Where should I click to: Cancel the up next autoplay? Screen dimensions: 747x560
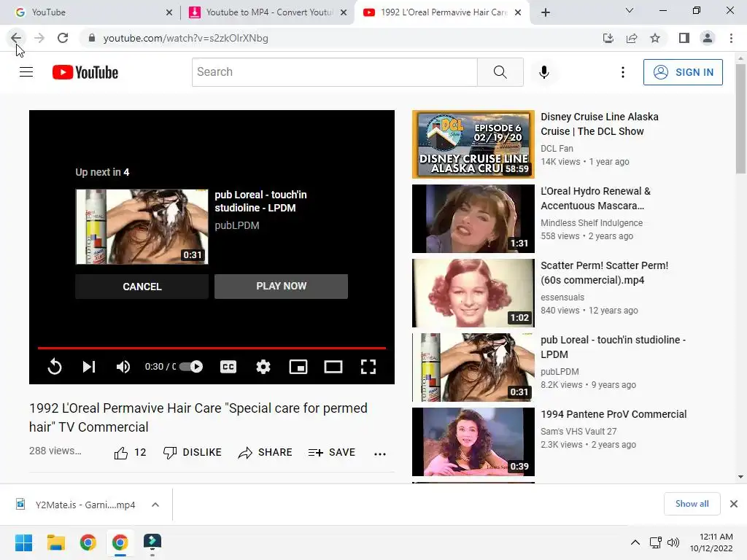coord(142,287)
